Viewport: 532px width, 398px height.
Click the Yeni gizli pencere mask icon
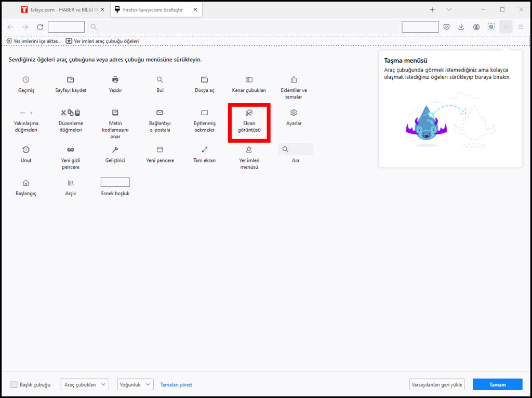point(71,149)
